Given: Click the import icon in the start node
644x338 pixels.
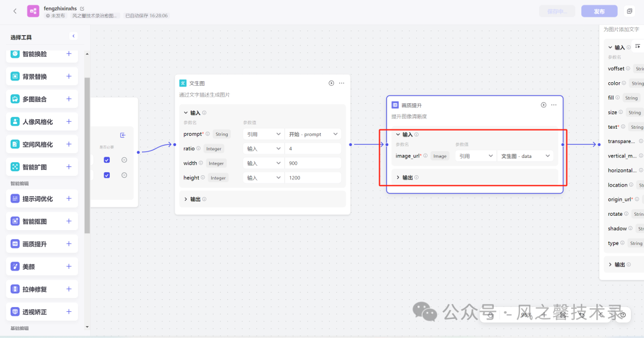Looking at the screenshot, I should point(123,135).
